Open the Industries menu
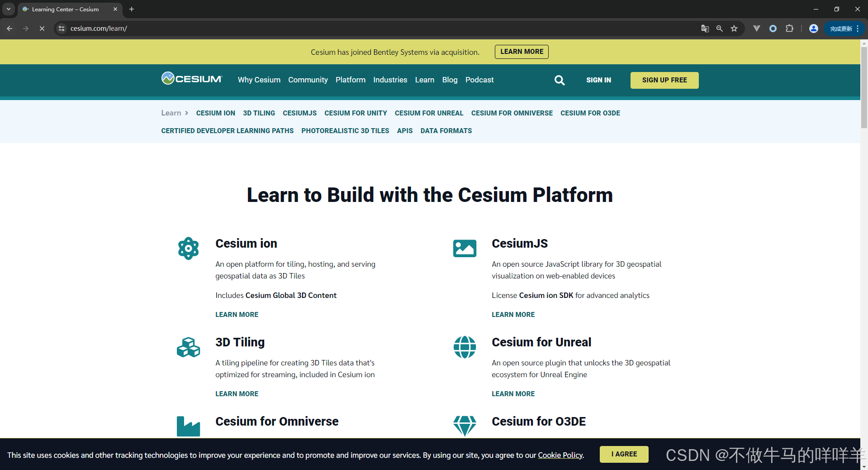The width and height of the screenshot is (868, 470). (390, 80)
